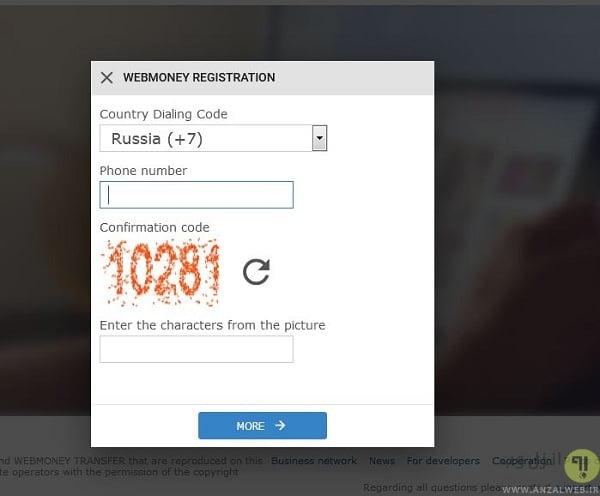Click the orange 10281 captcha image

tap(160, 271)
